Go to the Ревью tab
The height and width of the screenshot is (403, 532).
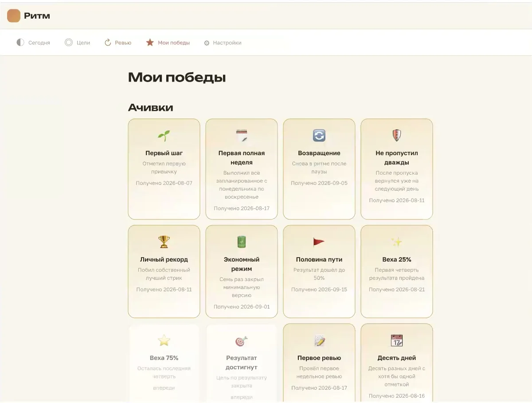point(118,43)
